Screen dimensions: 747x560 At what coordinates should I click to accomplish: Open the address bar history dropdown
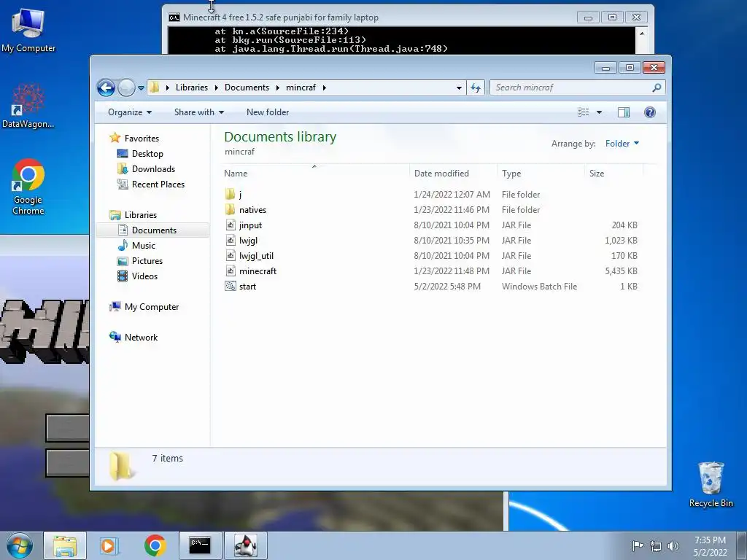459,87
